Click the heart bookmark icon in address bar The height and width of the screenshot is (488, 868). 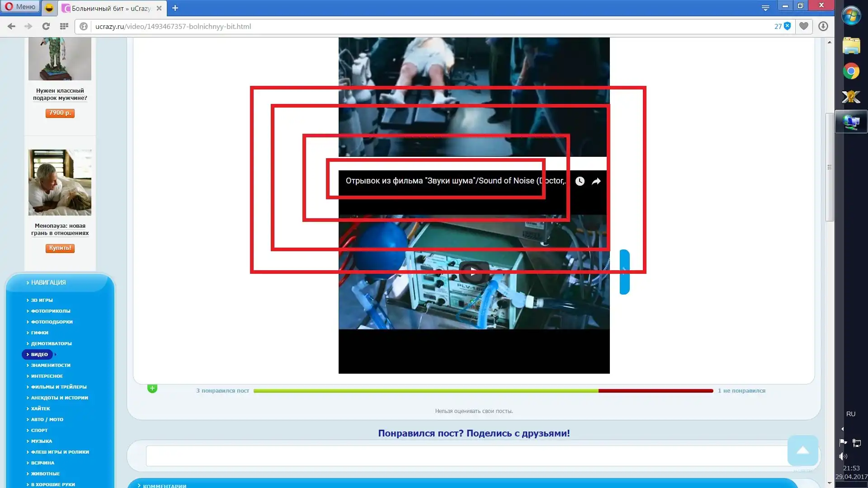[803, 26]
